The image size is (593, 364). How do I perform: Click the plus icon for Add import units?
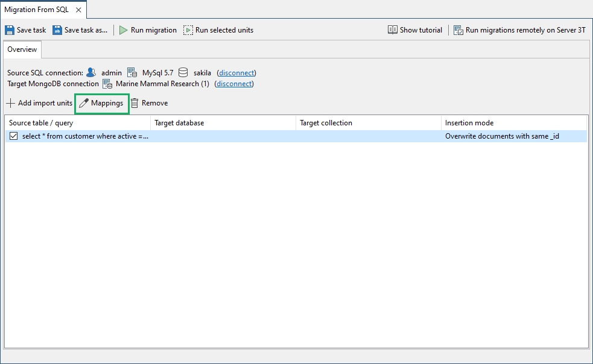11,103
